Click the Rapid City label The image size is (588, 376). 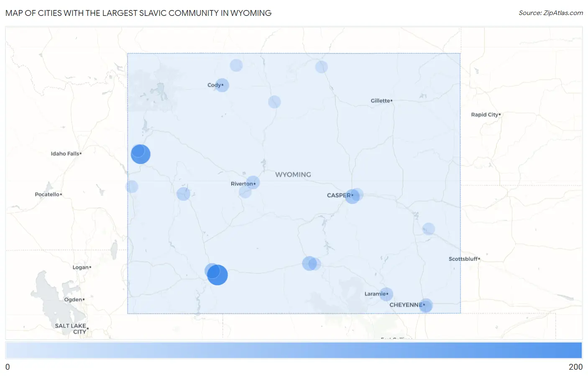click(x=485, y=115)
